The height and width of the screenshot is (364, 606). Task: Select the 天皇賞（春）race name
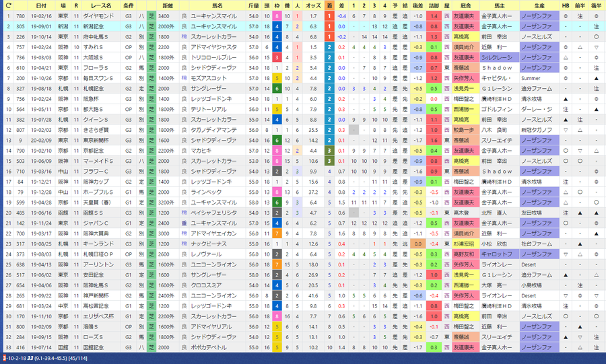[97, 203]
